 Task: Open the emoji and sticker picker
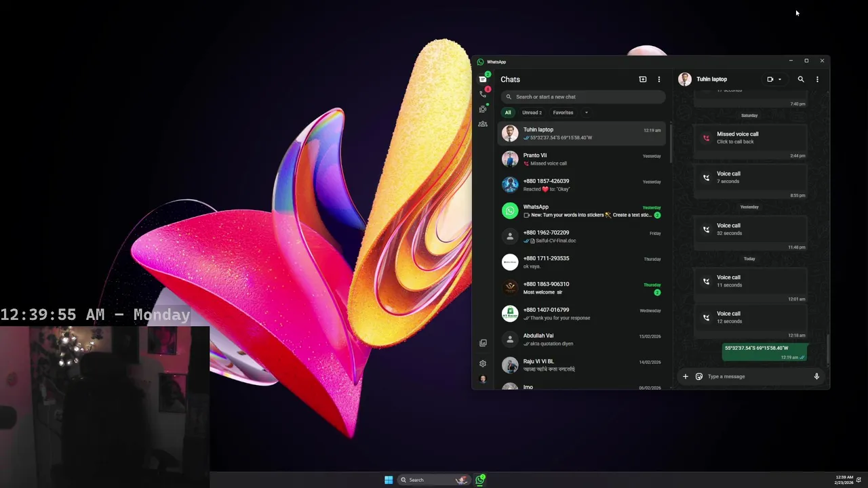point(699,376)
